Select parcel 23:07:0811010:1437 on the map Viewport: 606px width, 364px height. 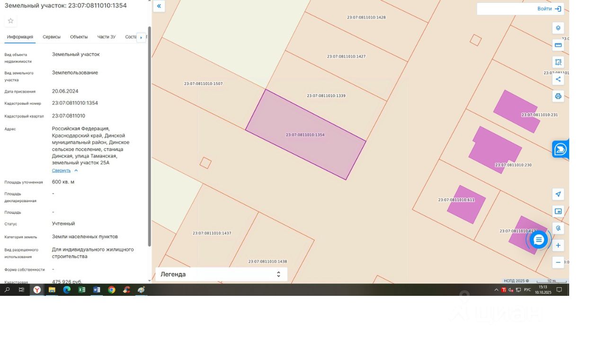[x=212, y=233]
